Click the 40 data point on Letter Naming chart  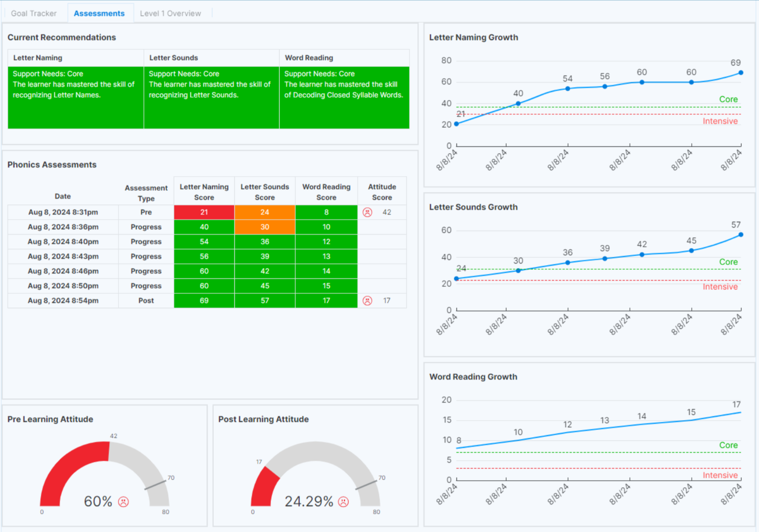tap(518, 104)
